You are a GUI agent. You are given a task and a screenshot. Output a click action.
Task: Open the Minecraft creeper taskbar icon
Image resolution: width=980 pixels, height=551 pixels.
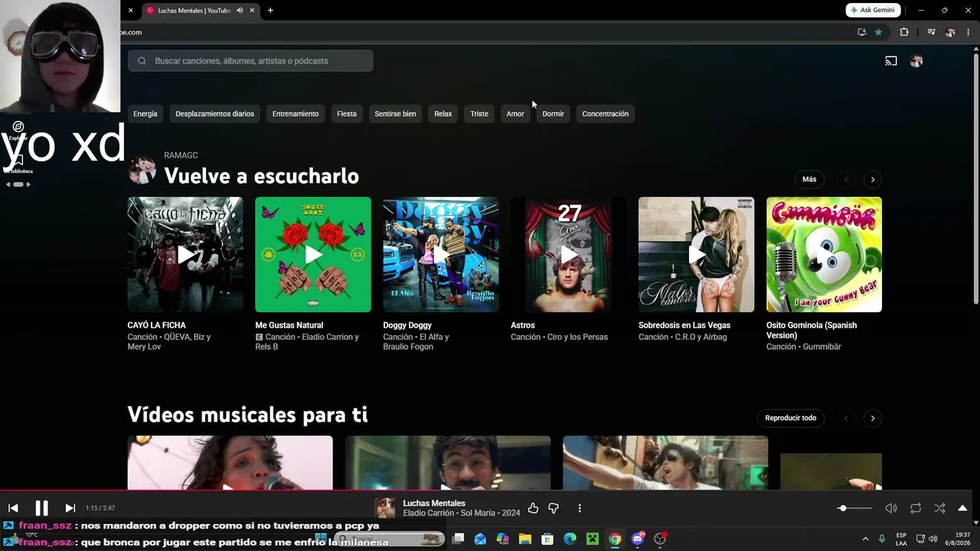click(593, 539)
